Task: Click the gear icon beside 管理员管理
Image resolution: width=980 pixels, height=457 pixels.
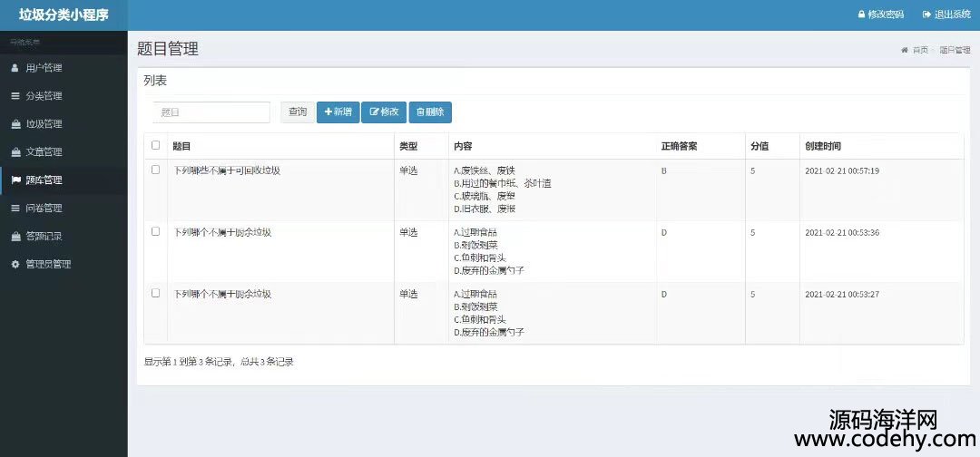Action: [x=15, y=264]
